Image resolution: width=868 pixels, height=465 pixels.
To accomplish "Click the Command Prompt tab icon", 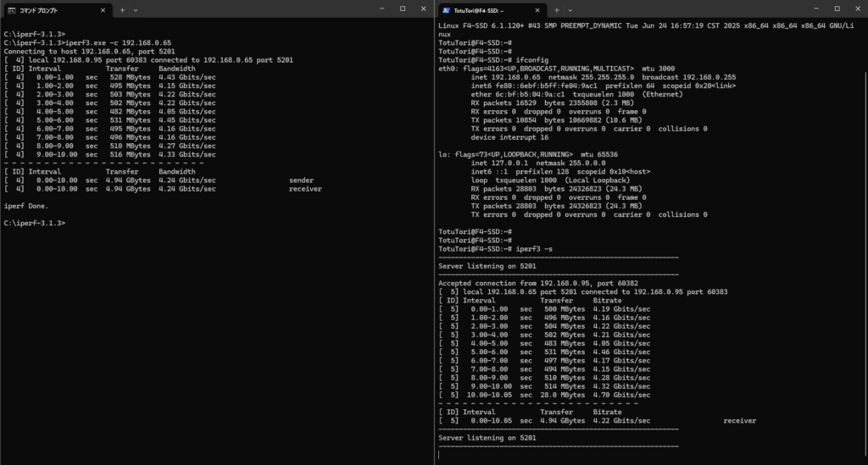I will coord(12,10).
